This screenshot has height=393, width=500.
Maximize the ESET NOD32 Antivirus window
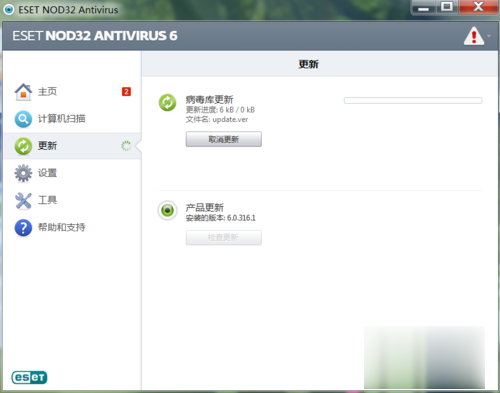[447, 7]
